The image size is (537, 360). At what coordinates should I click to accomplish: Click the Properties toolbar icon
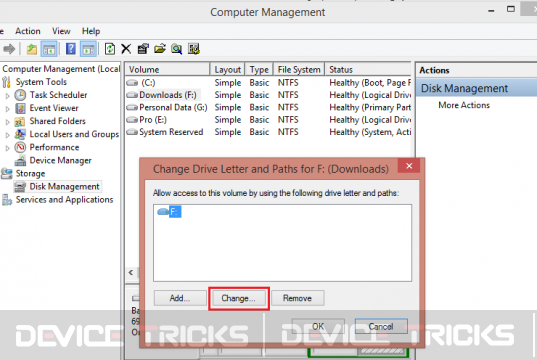pyautogui.click(x=143, y=49)
